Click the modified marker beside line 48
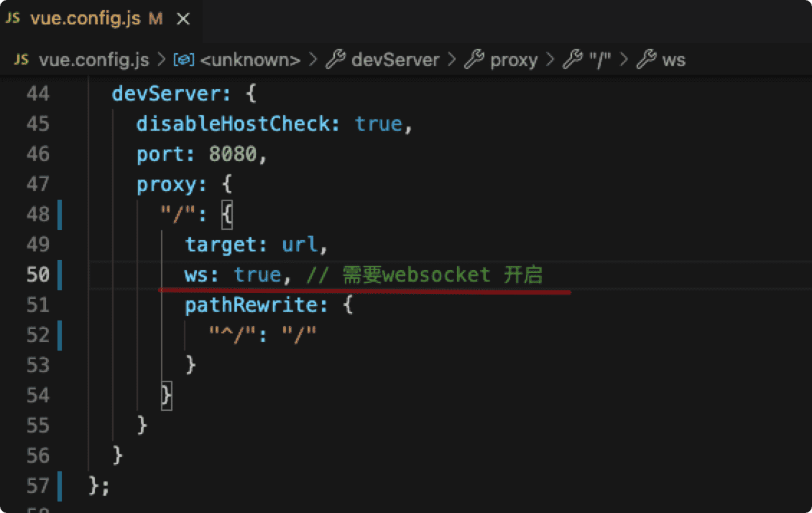The width and height of the screenshot is (812, 513). pyautogui.click(x=60, y=214)
